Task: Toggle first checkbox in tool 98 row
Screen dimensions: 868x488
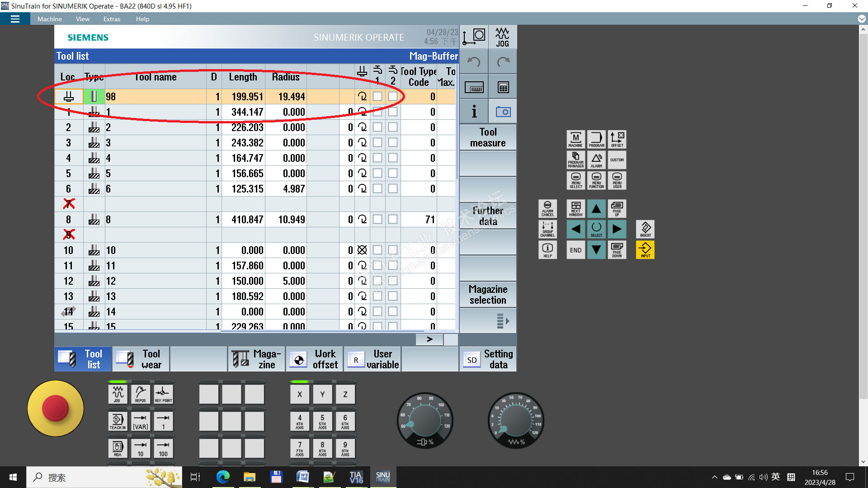Action: click(377, 97)
